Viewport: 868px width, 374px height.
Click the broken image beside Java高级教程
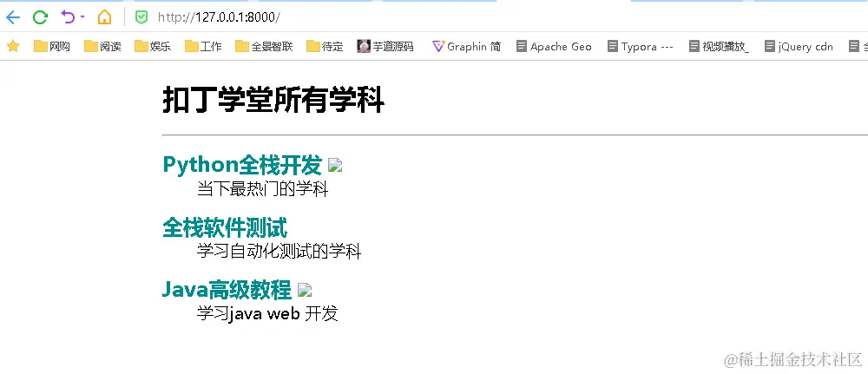click(x=305, y=290)
